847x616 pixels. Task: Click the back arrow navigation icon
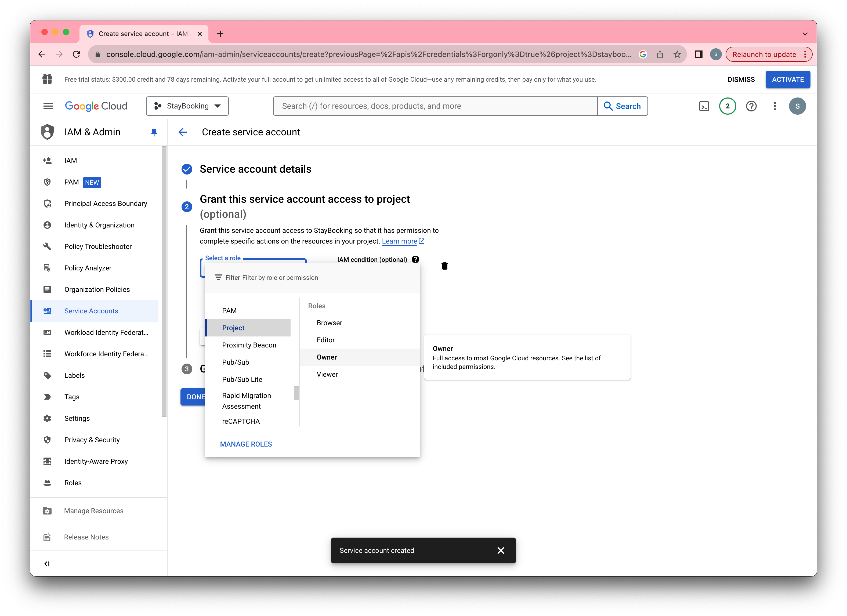183,132
